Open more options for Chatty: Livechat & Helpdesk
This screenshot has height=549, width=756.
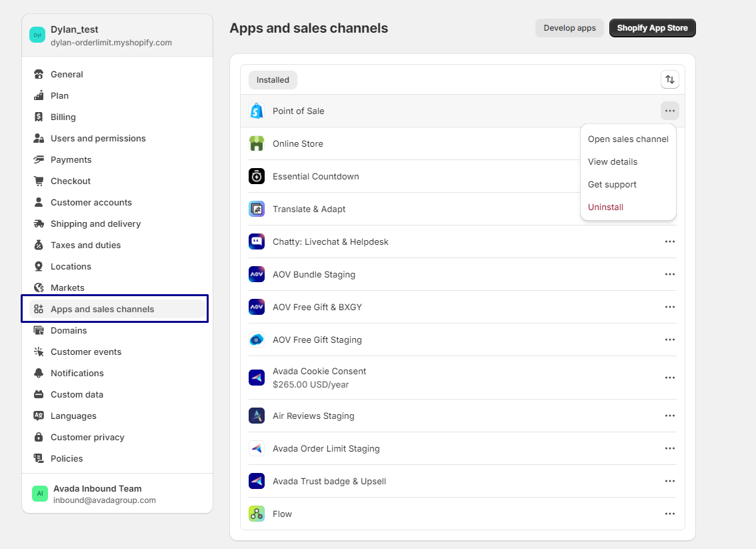(670, 241)
